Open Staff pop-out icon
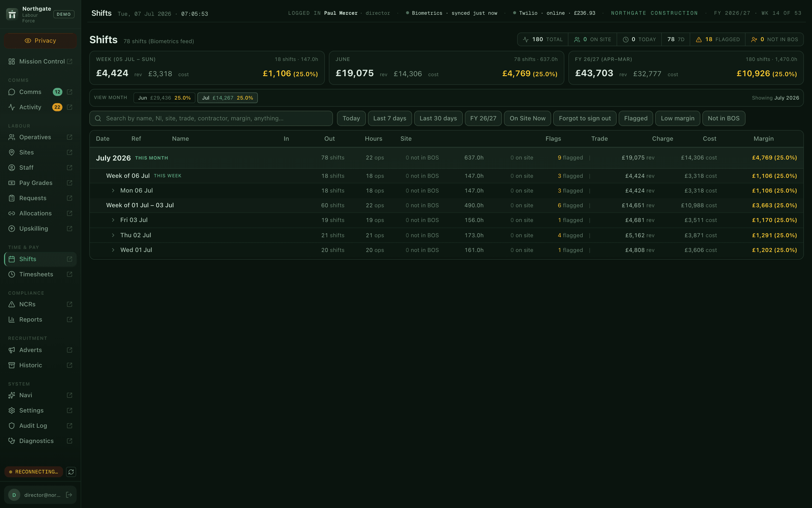This screenshot has height=508, width=812. tap(70, 168)
